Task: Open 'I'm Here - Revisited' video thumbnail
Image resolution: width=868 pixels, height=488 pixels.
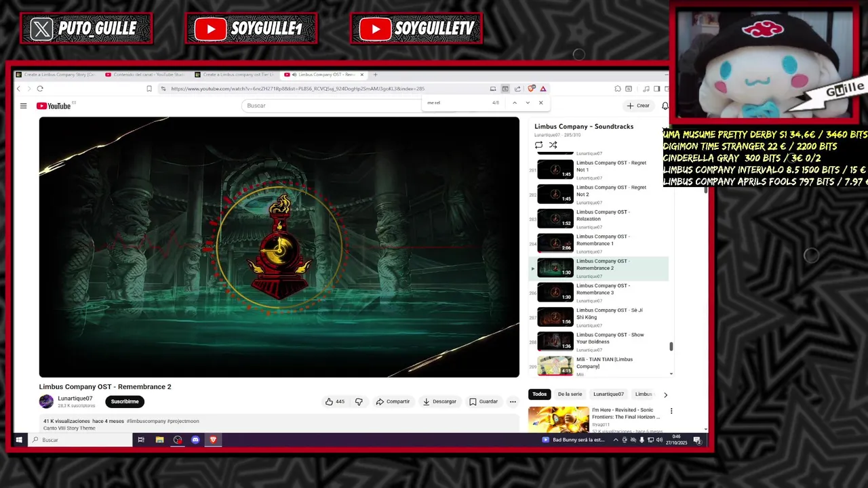Action: tap(559, 419)
